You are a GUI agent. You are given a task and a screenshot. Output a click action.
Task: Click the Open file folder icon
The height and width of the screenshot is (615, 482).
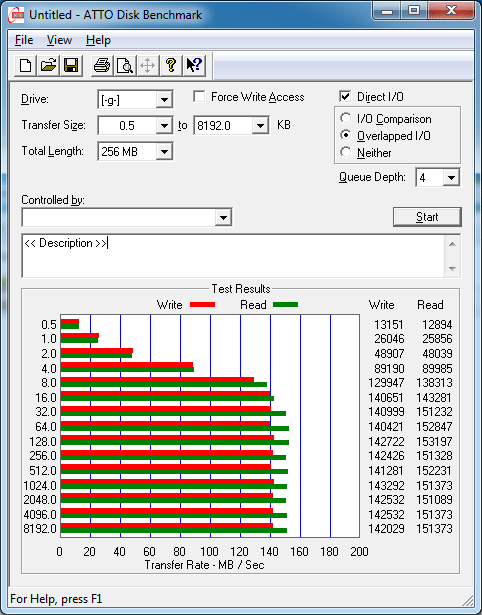(x=48, y=65)
